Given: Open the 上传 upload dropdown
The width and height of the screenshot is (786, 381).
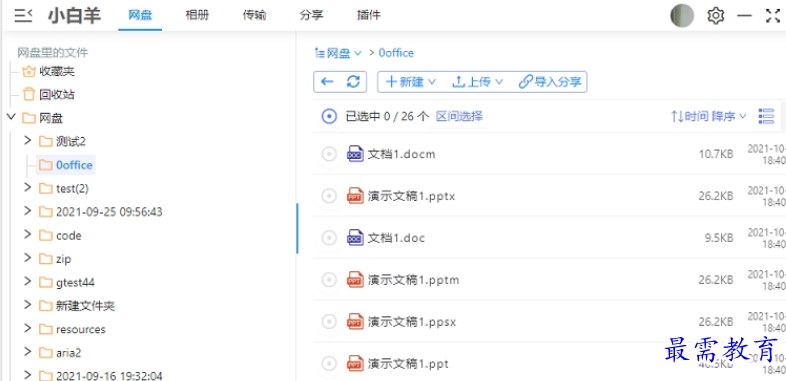Looking at the screenshot, I should 477,82.
